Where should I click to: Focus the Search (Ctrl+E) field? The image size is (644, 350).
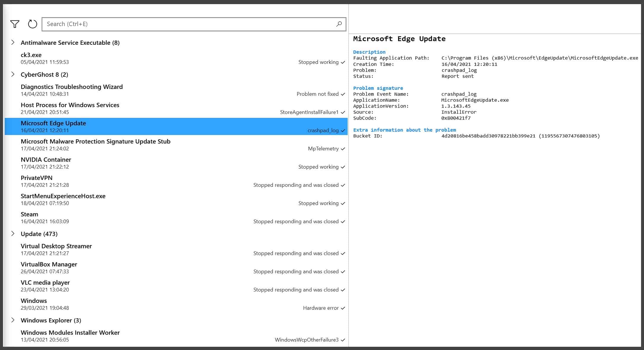click(x=194, y=24)
